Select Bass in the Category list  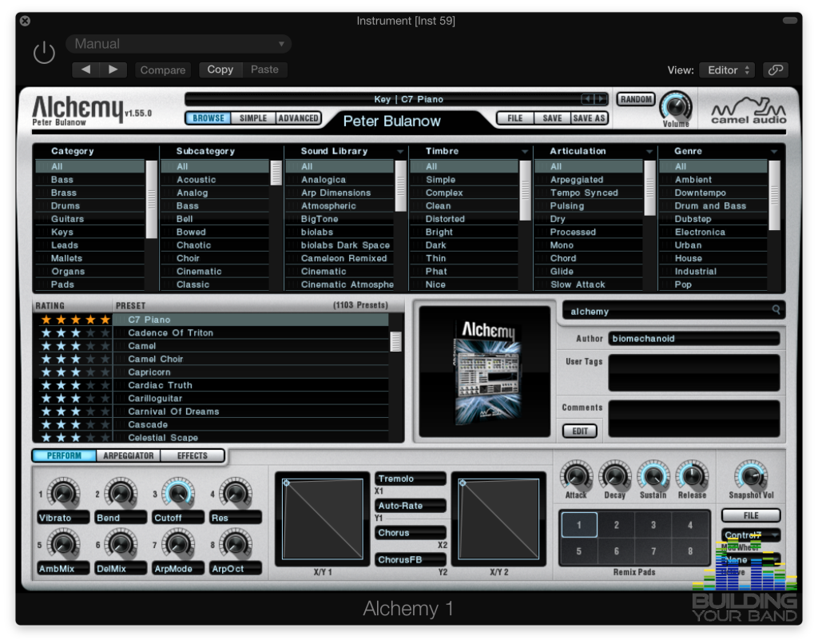(89, 180)
